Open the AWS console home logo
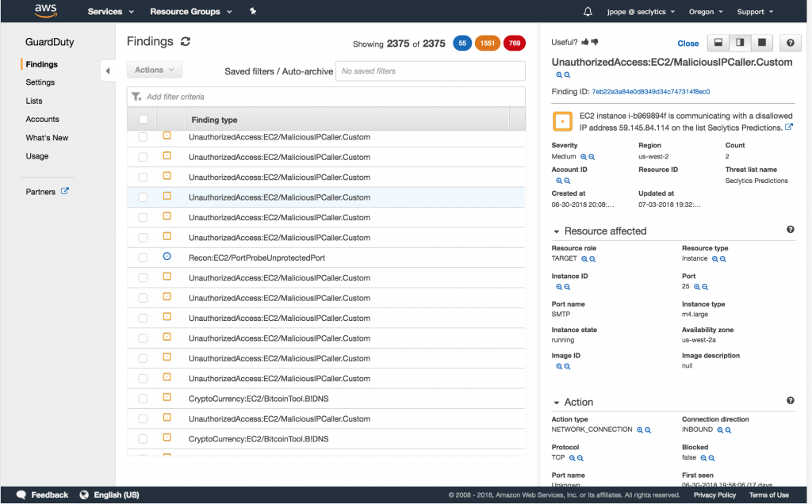 tap(45, 11)
